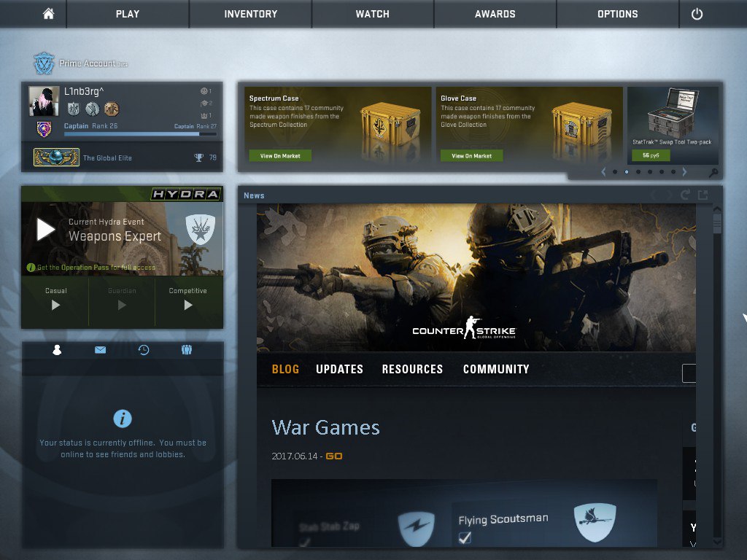
Task: Select the fourth store carousel dot
Action: tap(650, 172)
